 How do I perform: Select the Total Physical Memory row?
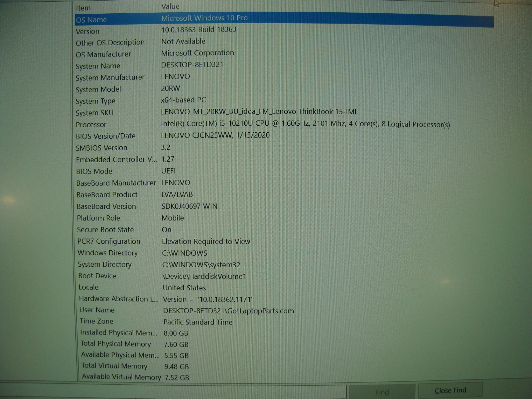[x=284, y=344]
